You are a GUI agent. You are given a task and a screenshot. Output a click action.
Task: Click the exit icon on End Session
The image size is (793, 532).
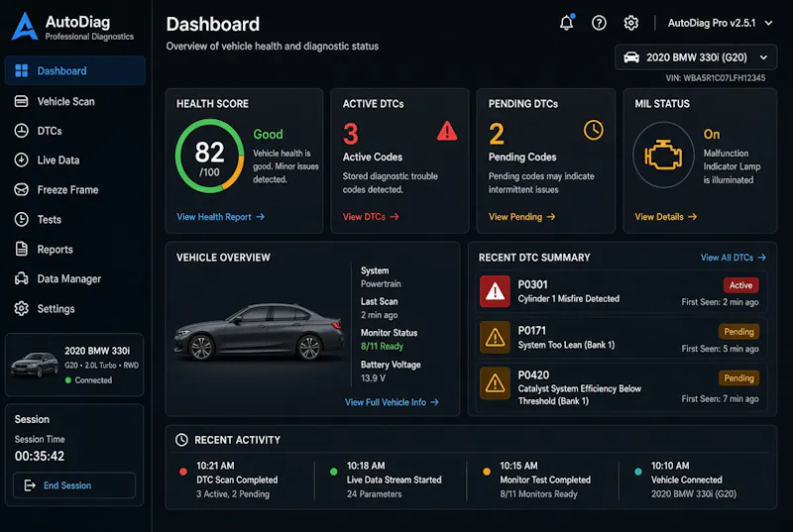click(30, 485)
